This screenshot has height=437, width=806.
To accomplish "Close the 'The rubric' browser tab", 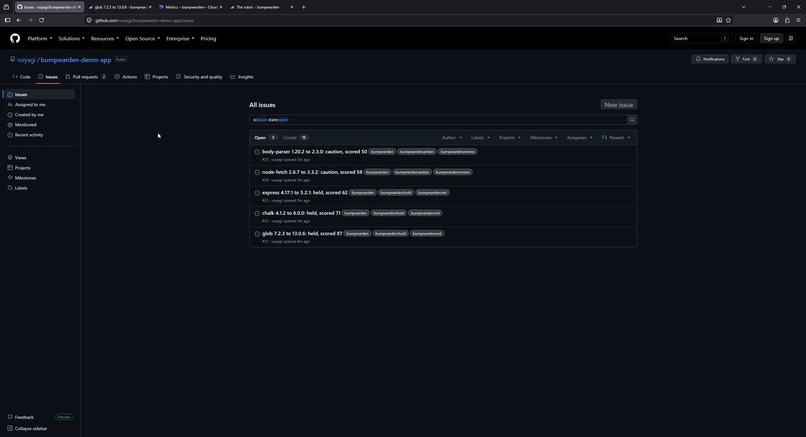I will coord(292,7).
